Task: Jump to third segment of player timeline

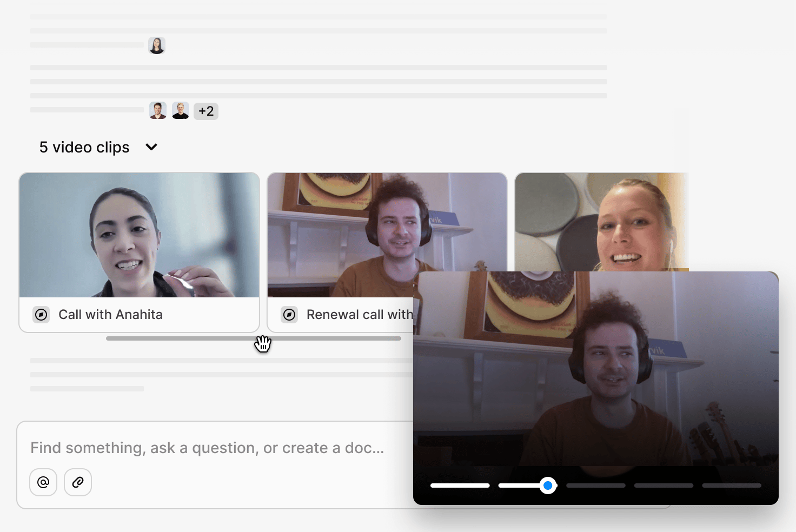Action: click(596, 486)
